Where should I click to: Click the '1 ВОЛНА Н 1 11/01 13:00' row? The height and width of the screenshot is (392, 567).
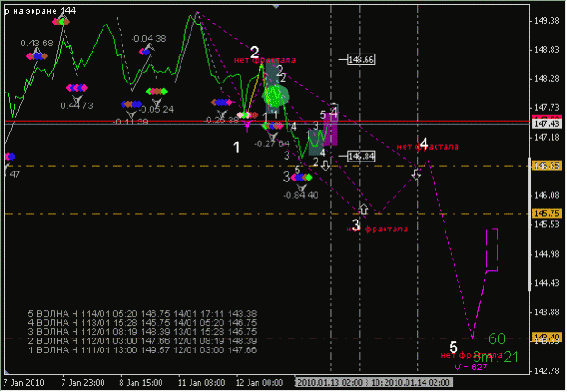coord(142,349)
